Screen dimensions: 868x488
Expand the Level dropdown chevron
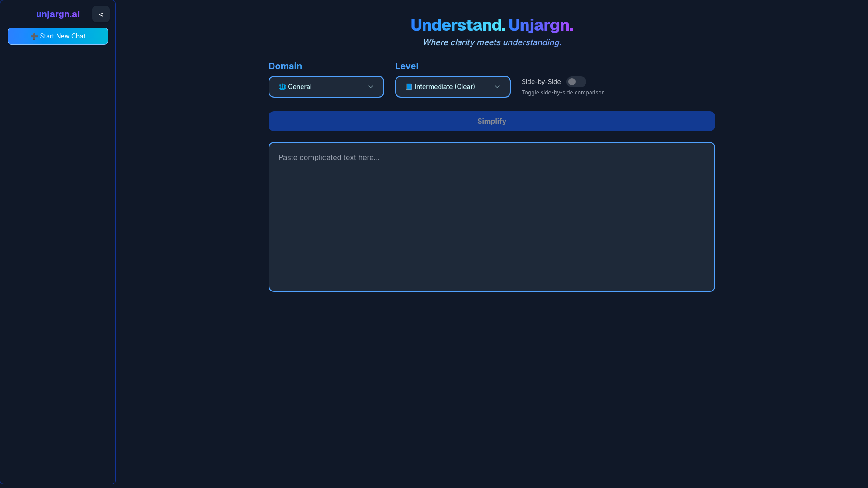coord(497,87)
